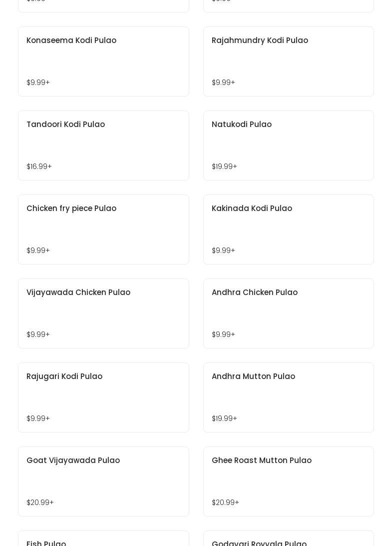This screenshot has height=546, width=392.
Task: Select Chicken fry piece Pulao
Action: coord(103,229)
